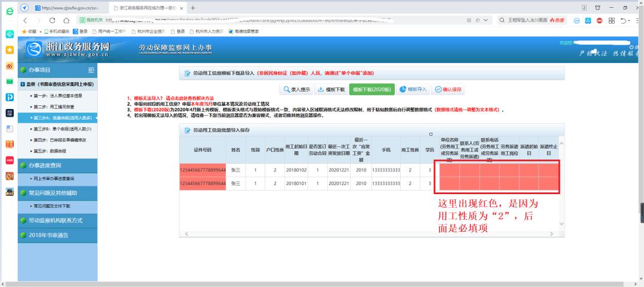Expand the 办事项目 header
Image resolution: width=644 pixels, height=287 pixels.
tap(57, 70)
